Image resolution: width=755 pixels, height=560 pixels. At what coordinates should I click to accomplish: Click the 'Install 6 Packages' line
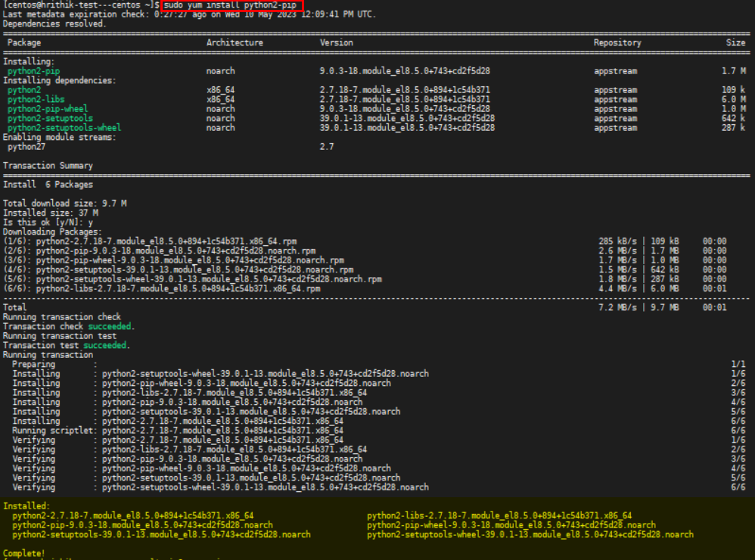pyautogui.click(x=48, y=185)
